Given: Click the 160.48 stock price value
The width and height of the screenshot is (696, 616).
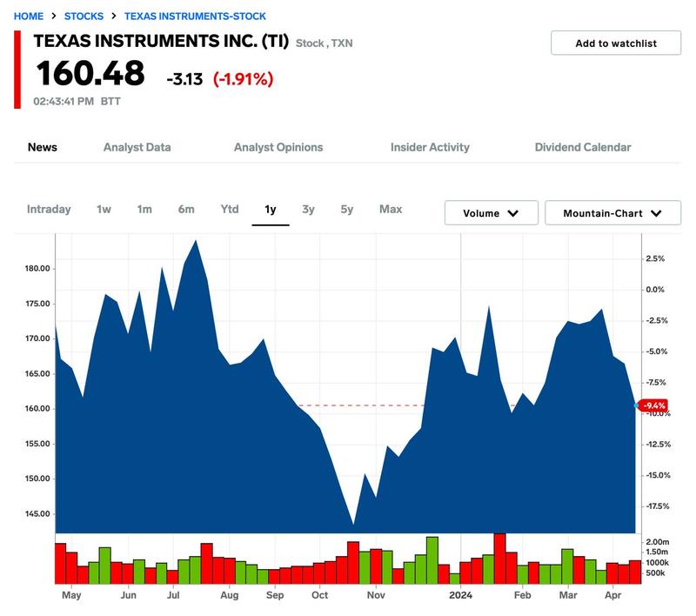Looking at the screenshot, I should pos(90,73).
